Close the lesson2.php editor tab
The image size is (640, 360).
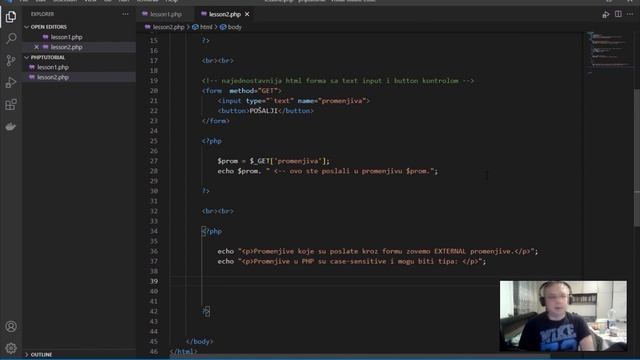(247, 14)
